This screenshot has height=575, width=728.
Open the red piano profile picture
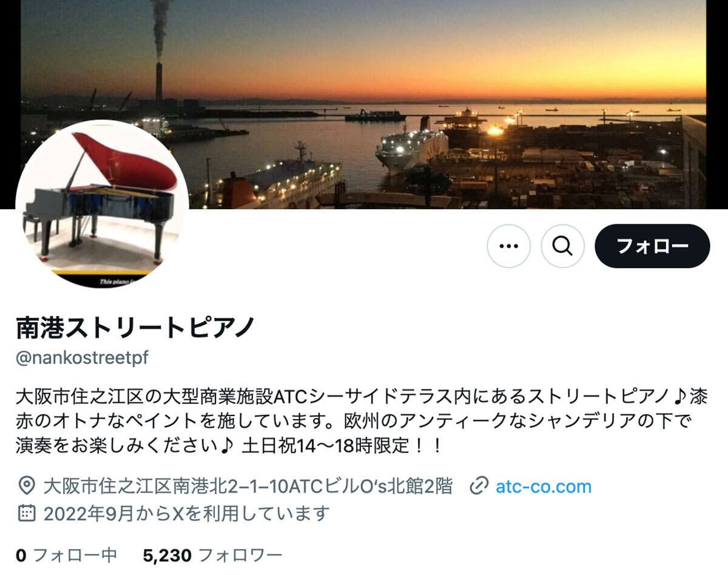coord(102,204)
